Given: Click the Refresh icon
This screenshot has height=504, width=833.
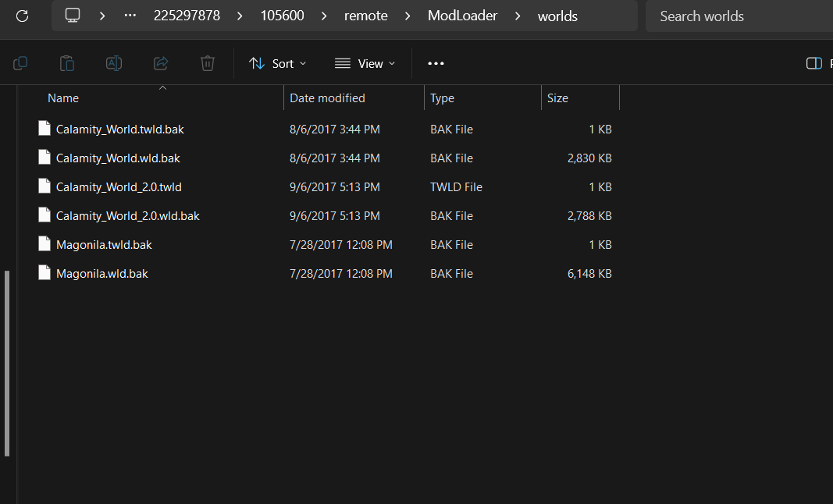Looking at the screenshot, I should [22, 16].
